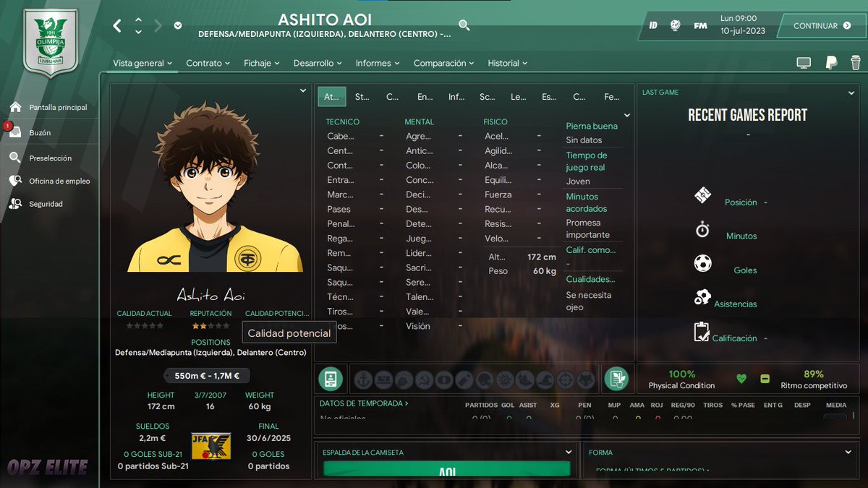Open the Vista general dropdown menu

point(142,64)
